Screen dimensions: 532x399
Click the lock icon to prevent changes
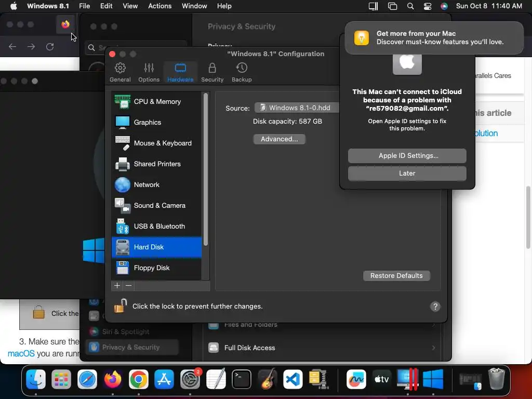(x=120, y=305)
